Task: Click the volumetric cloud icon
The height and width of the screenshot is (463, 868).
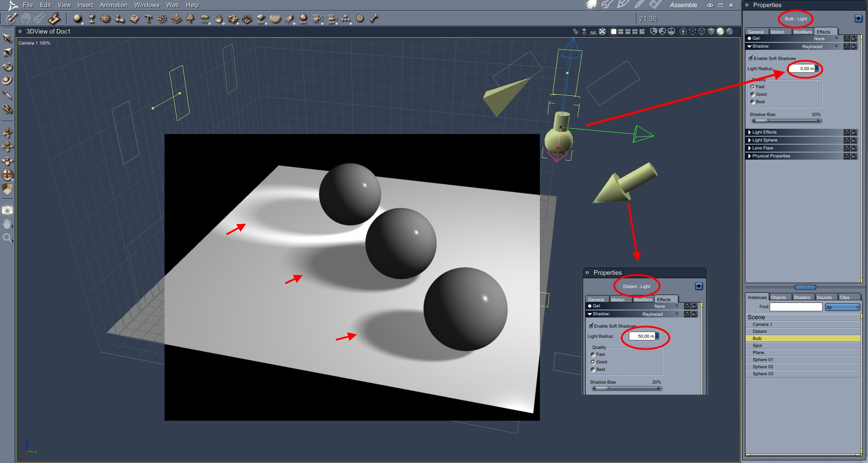Action: (x=205, y=19)
